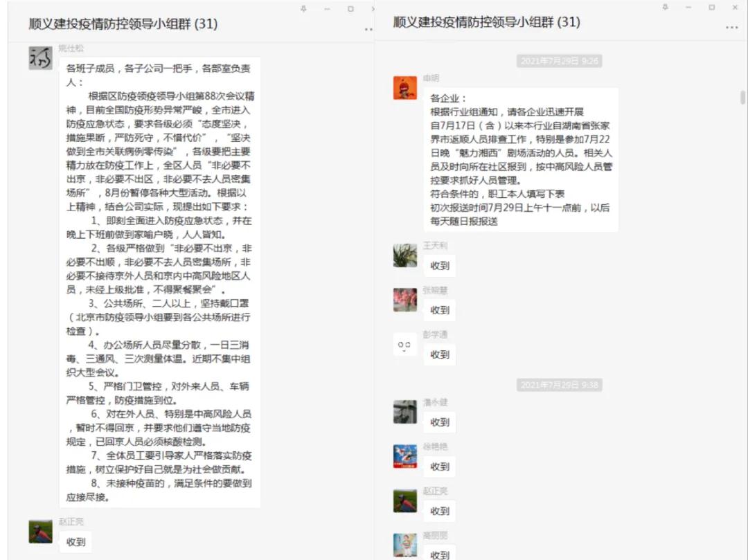The width and height of the screenshot is (748, 560).
Task: Maximize the right chat window
Action: [x=711, y=7]
